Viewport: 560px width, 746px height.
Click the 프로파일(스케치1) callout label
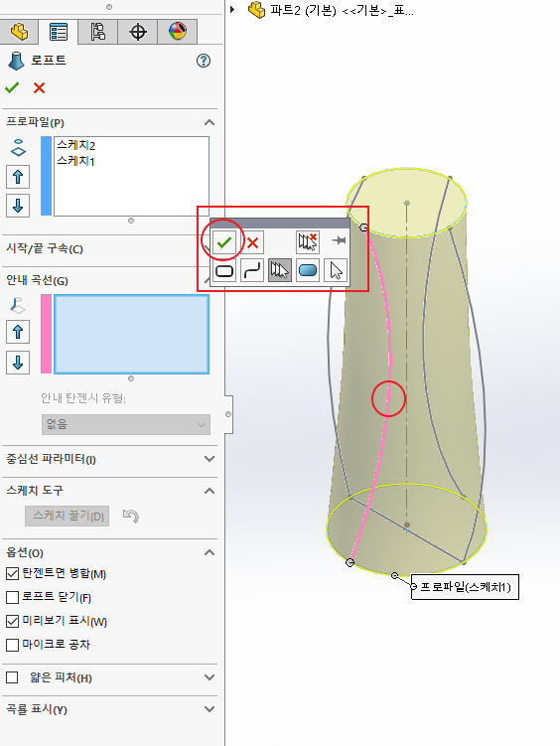[x=465, y=587]
